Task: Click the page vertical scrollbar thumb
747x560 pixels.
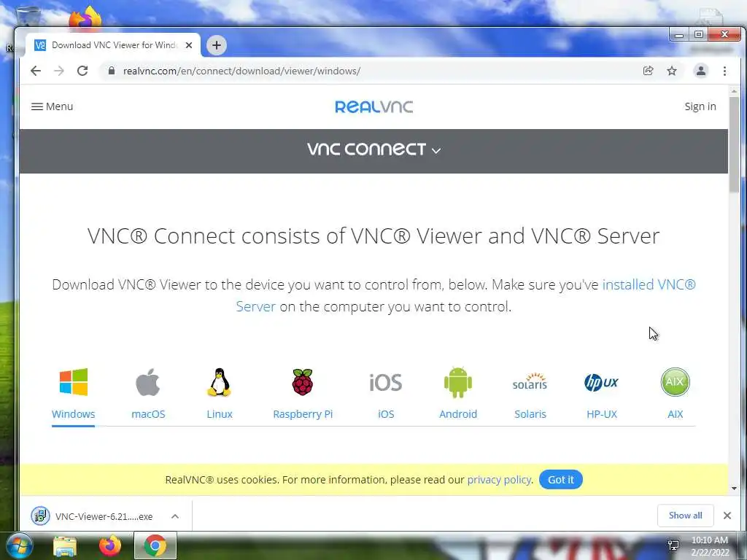Action: pyautogui.click(x=734, y=145)
